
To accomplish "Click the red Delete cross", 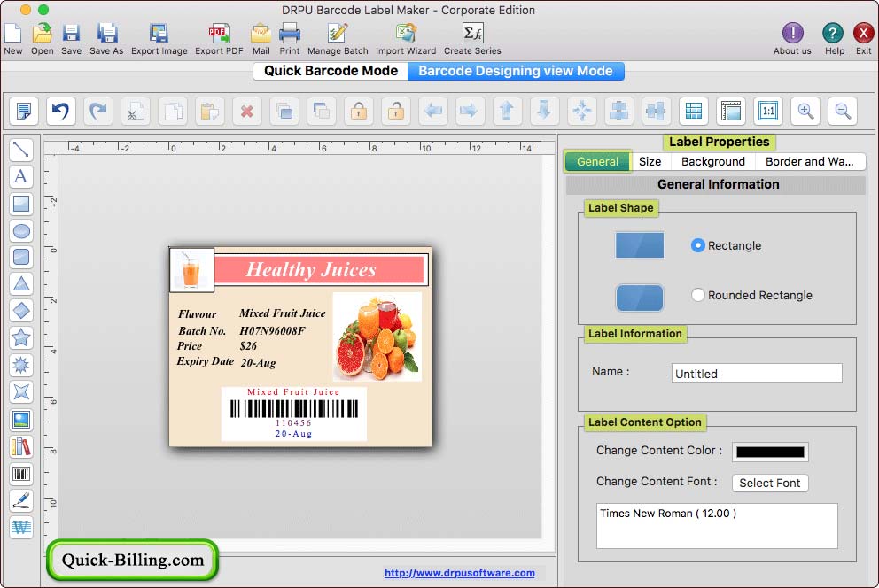I will click(247, 111).
